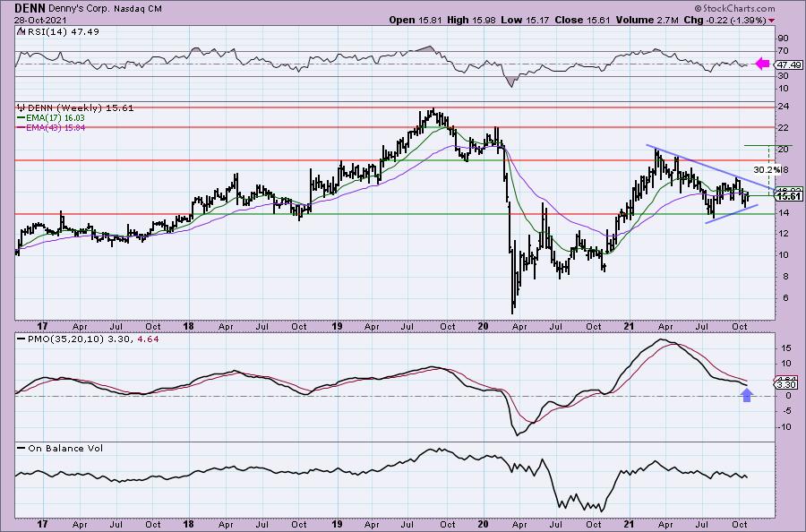
Task: Click the PMO(35,20,10) 3.30, 4.64 legend
Action: tap(88, 339)
